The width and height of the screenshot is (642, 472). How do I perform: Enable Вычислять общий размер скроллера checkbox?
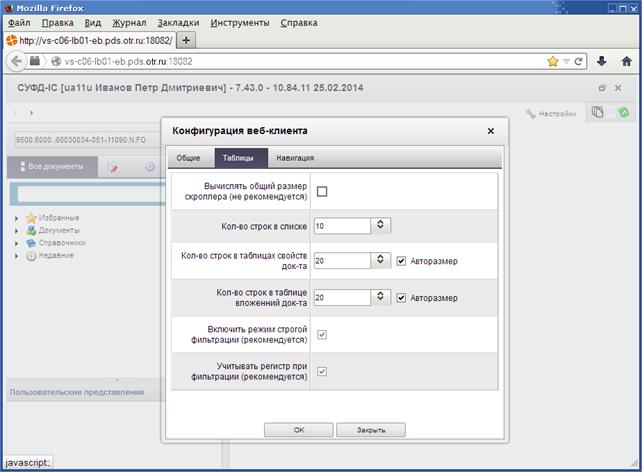tap(322, 191)
